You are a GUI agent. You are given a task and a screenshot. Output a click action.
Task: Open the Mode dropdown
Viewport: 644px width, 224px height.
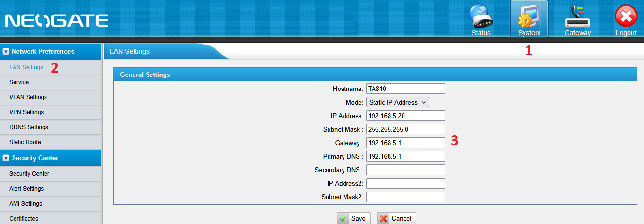point(397,102)
